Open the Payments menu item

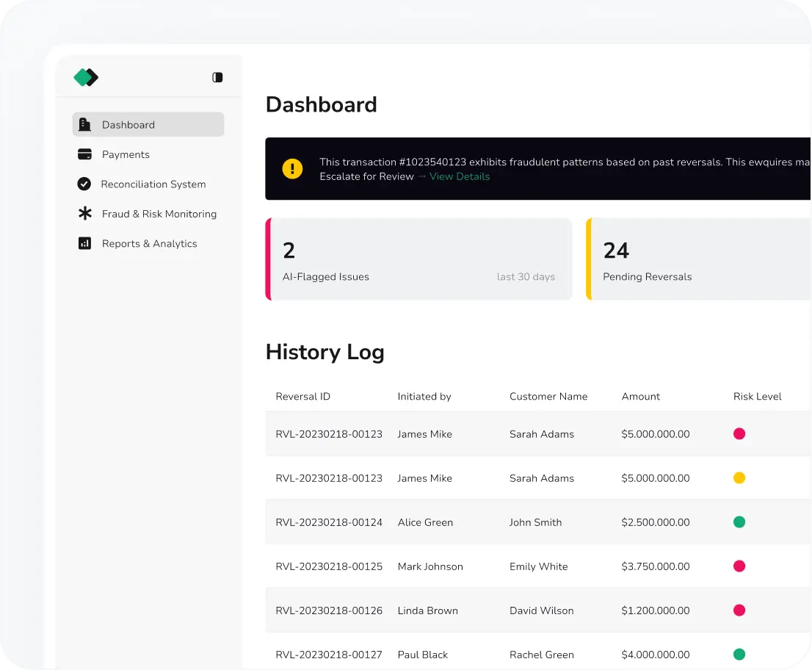[x=126, y=154]
